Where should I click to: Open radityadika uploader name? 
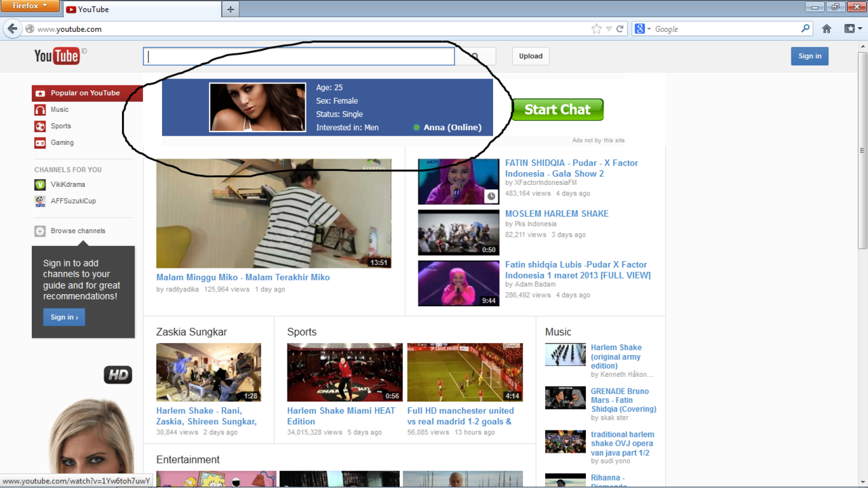(x=182, y=289)
